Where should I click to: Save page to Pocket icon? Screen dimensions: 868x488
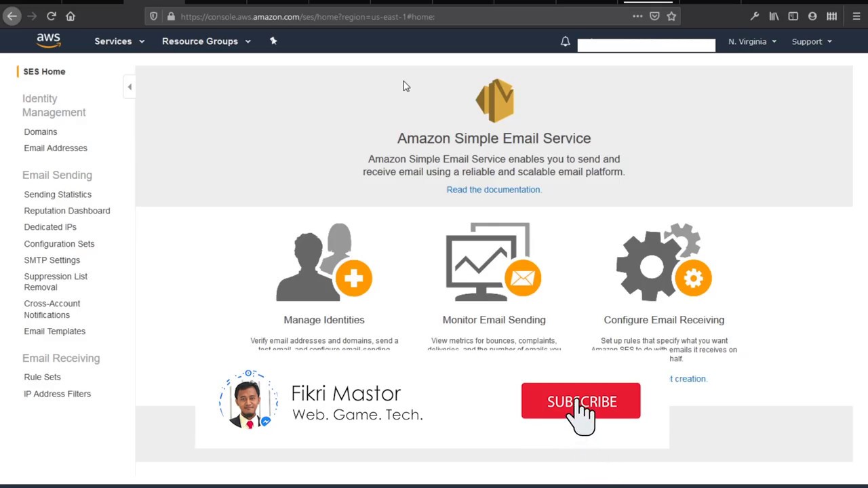tap(654, 16)
